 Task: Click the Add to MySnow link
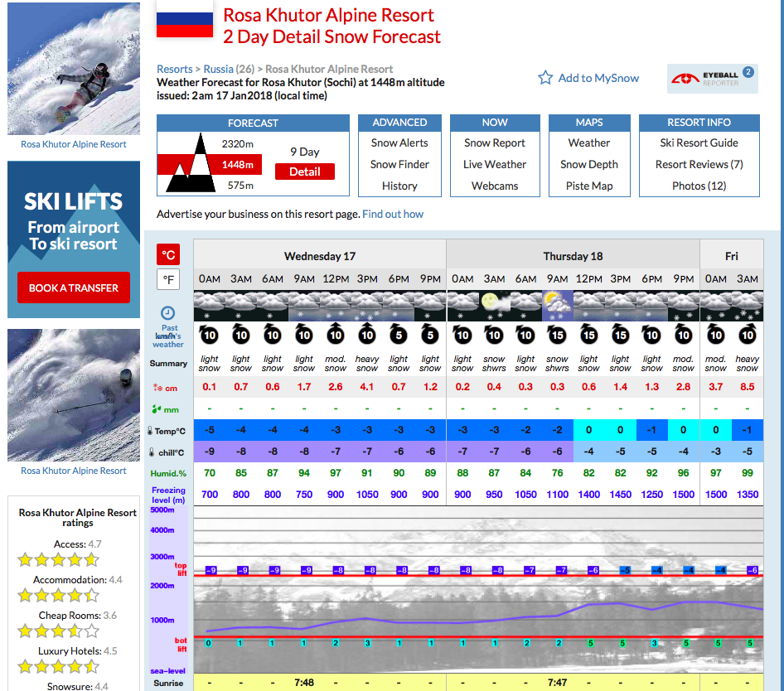[598, 78]
